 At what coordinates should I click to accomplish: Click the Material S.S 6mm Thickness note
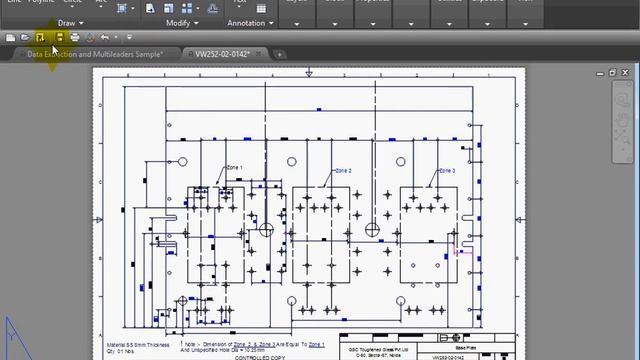(x=138, y=345)
